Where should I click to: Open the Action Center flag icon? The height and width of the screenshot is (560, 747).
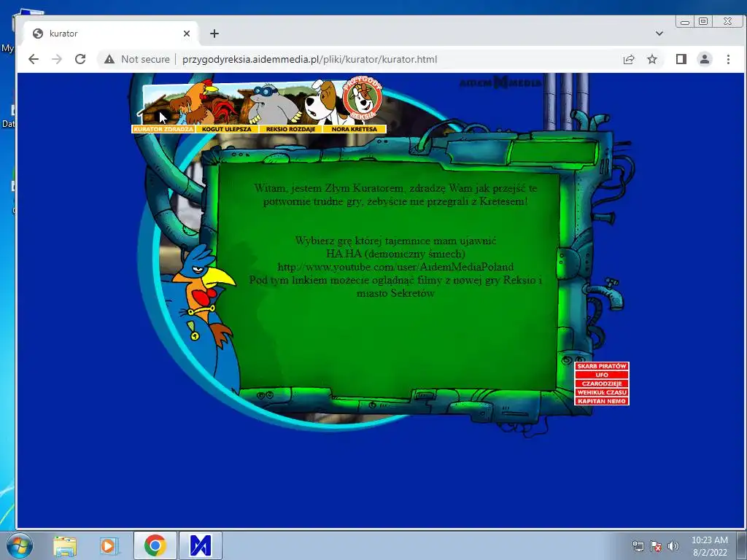click(x=656, y=547)
